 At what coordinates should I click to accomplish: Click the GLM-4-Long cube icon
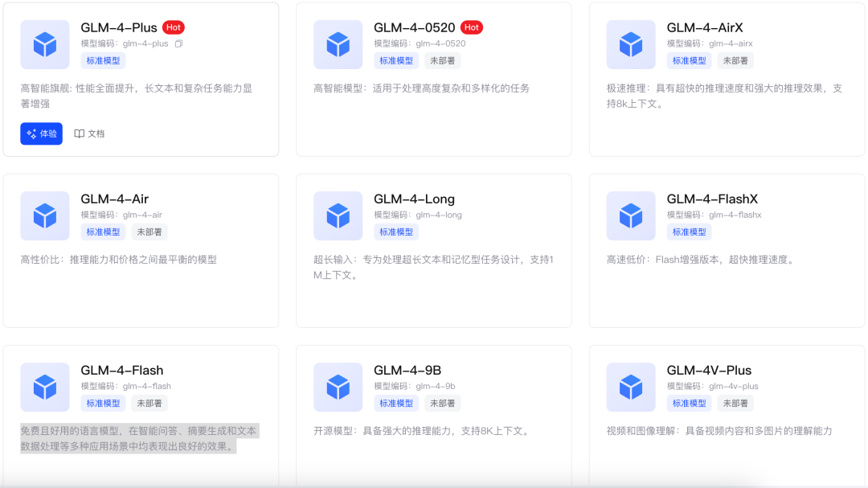point(338,215)
